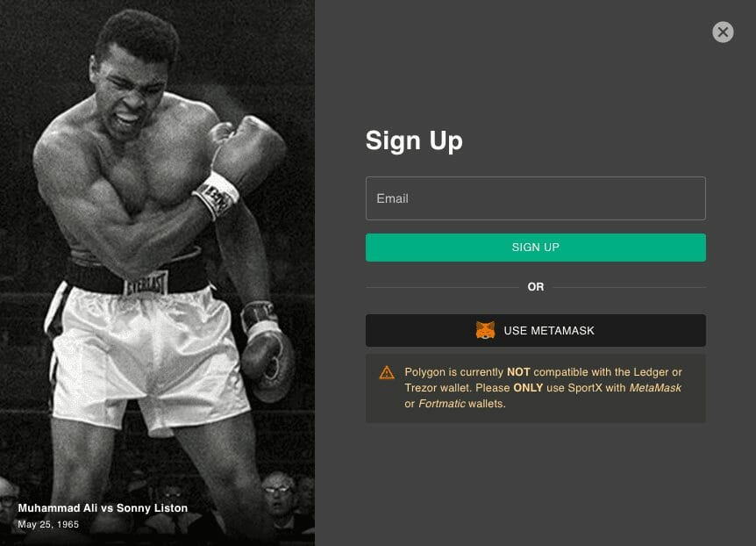Choose the USE METAMASK button
The height and width of the screenshot is (546, 756).
click(536, 331)
